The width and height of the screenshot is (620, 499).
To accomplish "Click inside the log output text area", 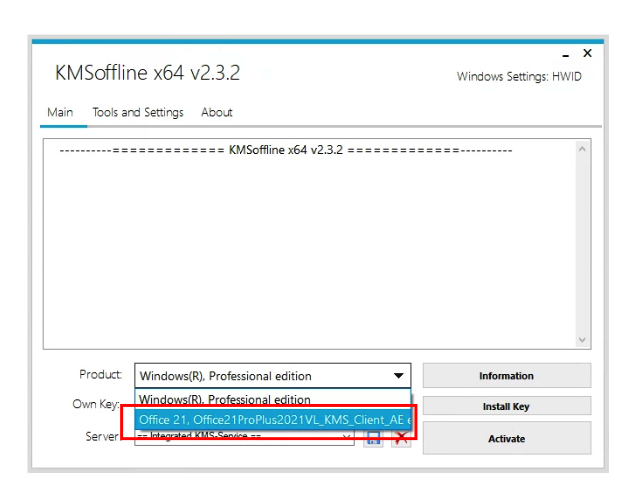I will tap(310, 244).
